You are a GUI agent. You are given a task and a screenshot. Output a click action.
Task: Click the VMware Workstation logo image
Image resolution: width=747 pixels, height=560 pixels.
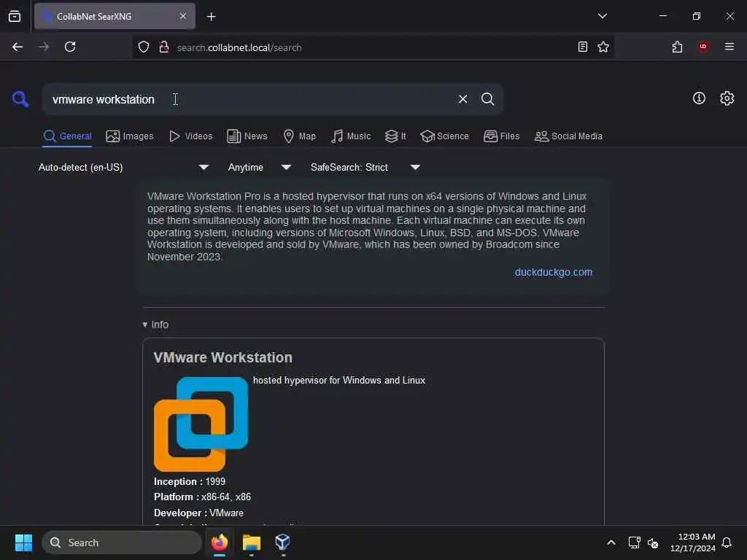[x=201, y=424]
